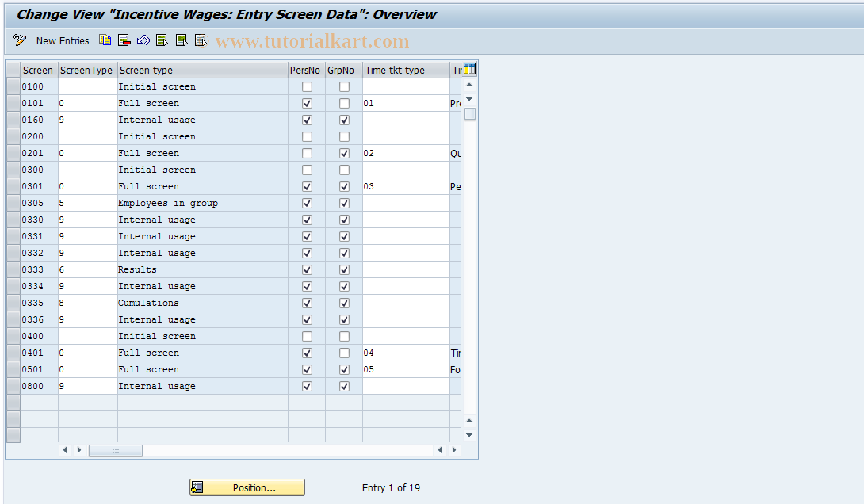Click the vertical scrollbar thumb
This screenshot has width=864, height=504.
pyautogui.click(x=469, y=114)
